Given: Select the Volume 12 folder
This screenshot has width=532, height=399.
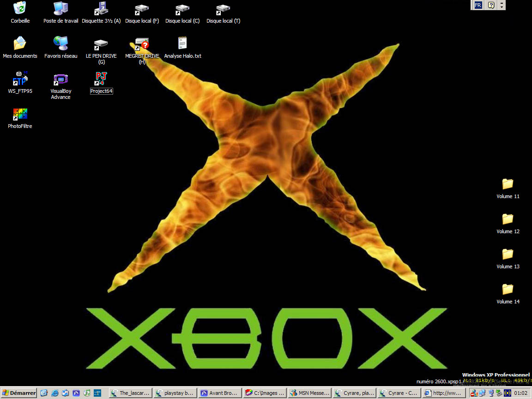Looking at the screenshot, I should coord(508,223).
